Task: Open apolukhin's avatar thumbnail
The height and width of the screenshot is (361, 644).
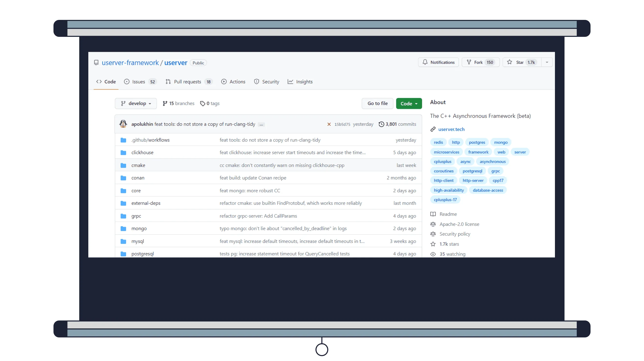Action: 123,124
